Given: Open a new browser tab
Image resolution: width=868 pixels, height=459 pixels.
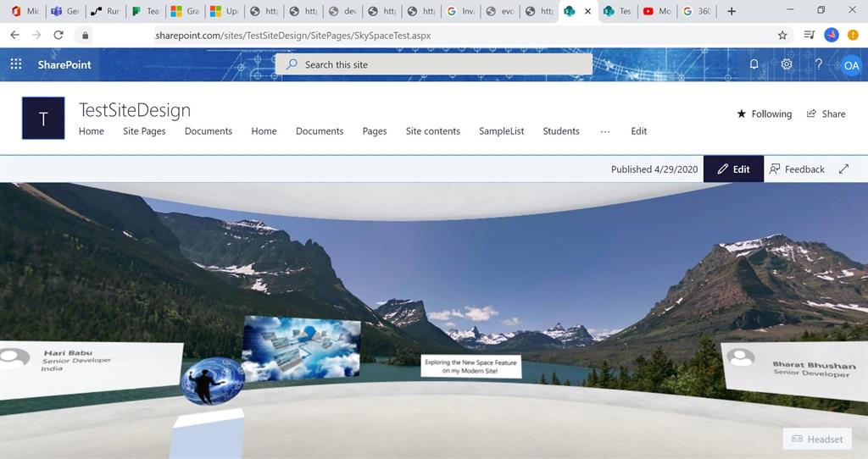Looking at the screenshot, I should (x=732, y=11).
